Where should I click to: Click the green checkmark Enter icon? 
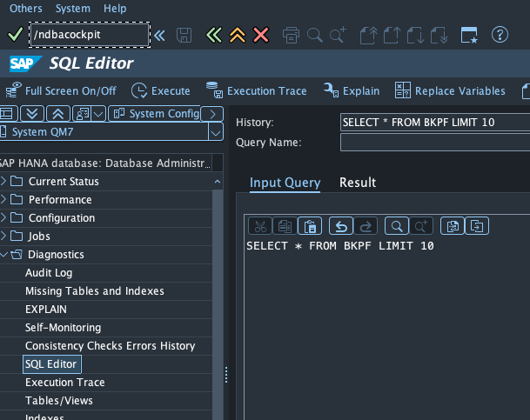(15, 34)
